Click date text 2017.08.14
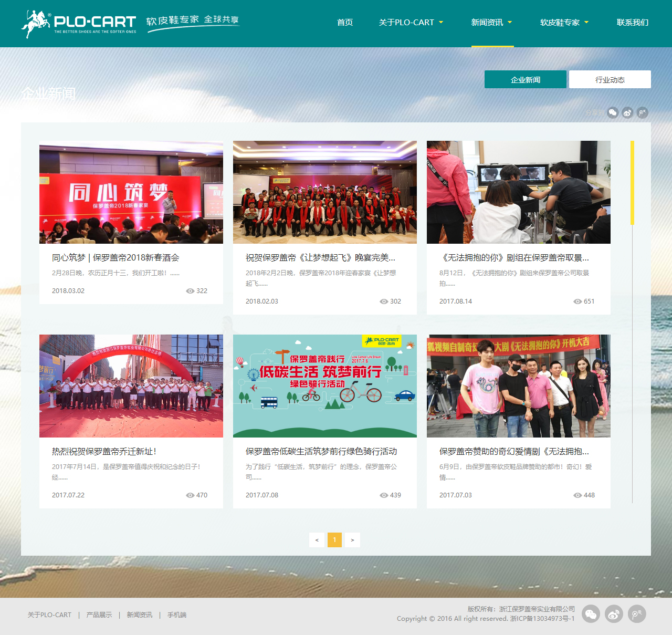The image size is (672, 635). [456, 301]
